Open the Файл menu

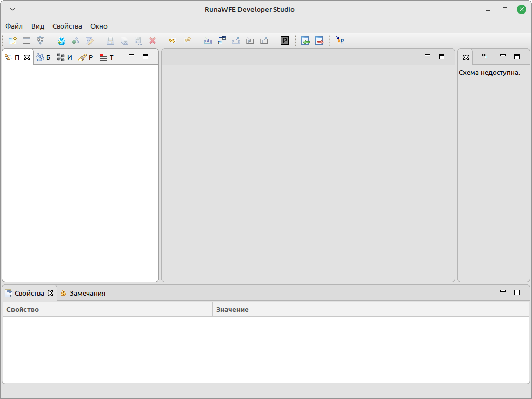[14, 26]
